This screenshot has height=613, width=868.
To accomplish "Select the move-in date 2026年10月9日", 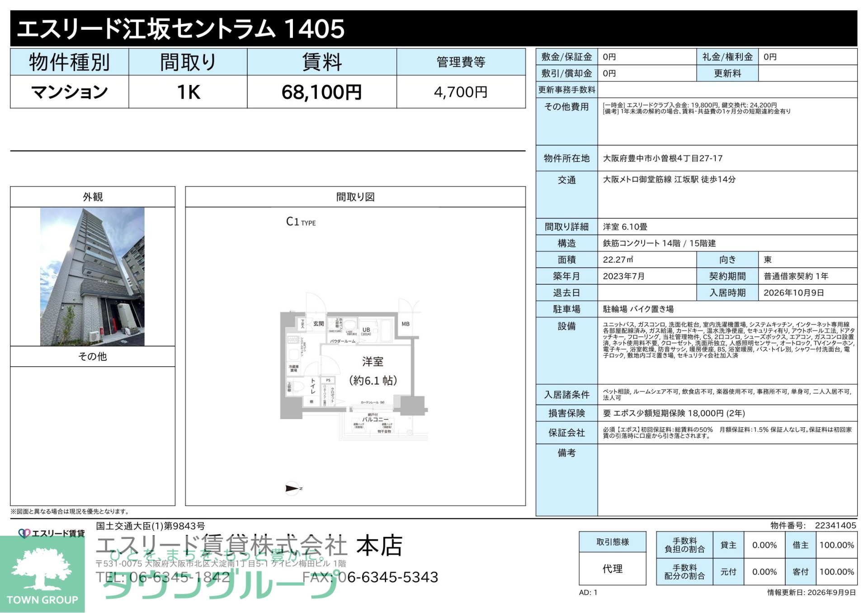I will pos(794,292).
